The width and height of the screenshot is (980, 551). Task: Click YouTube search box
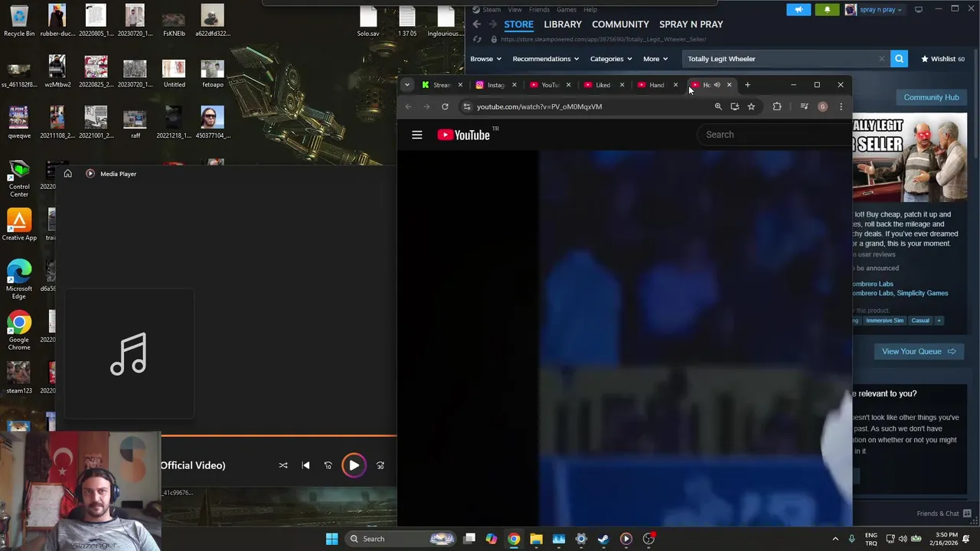point(773,135)
